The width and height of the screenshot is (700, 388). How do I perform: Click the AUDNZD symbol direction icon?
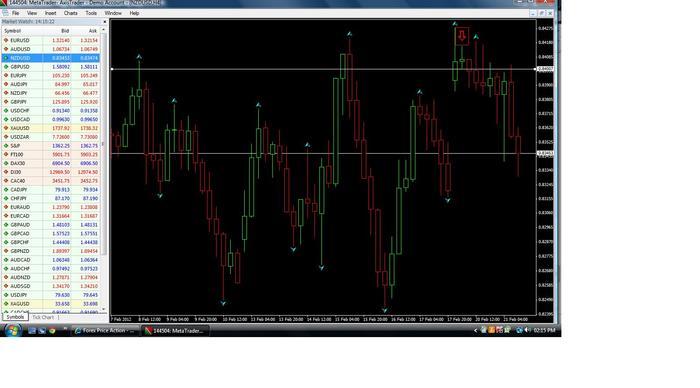[6, 277]
